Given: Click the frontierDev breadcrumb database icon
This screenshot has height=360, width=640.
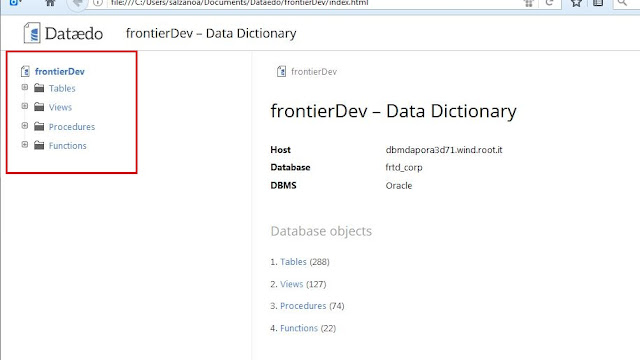Looking at the screenshot, I should click(x=281, y=71).
